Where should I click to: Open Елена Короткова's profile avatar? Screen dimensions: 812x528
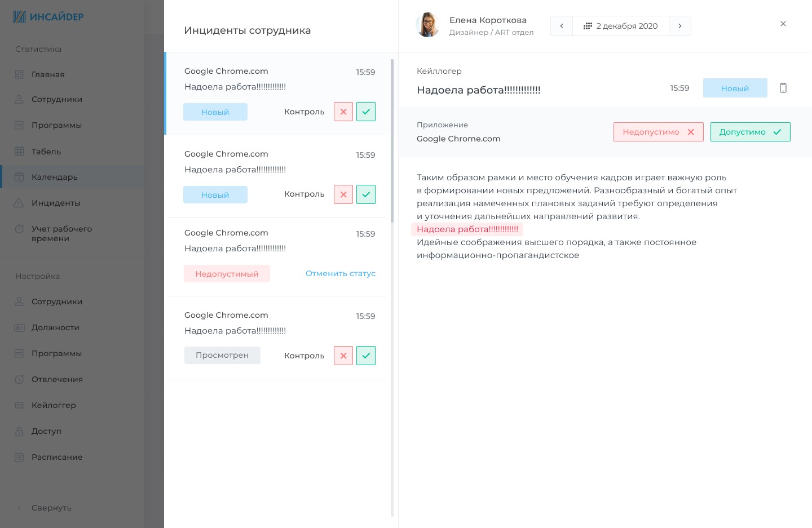point(428,25)
